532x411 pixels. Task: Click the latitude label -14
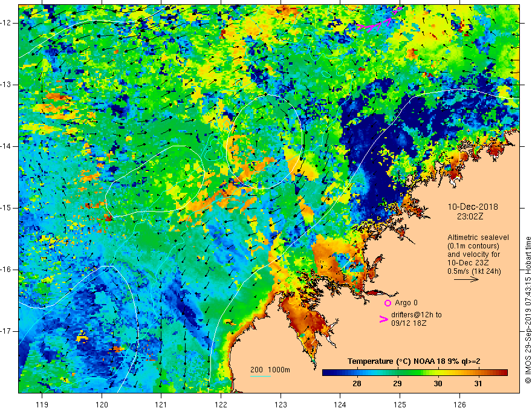pyautogui.click(x=6, y=146)
